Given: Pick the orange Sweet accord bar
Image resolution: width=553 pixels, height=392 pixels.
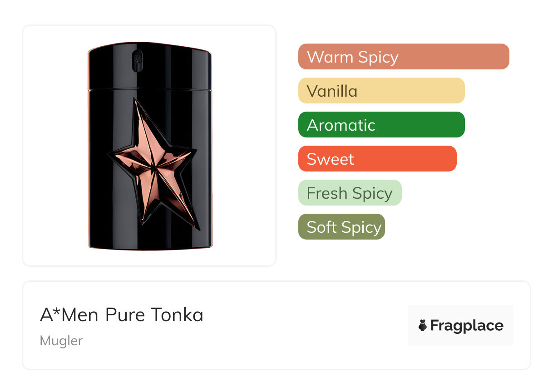Looking at the screenshot, I should coord(377,159).
